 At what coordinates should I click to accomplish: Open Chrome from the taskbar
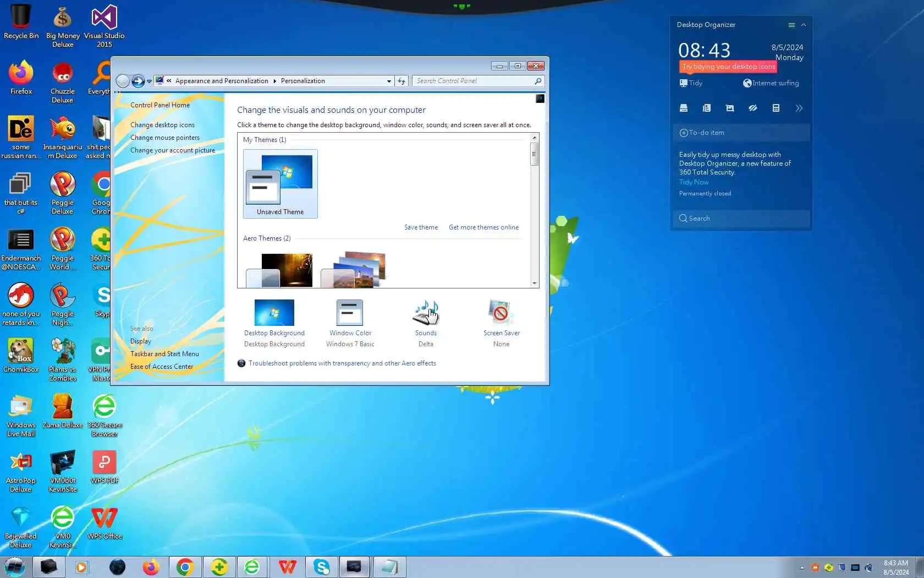pos(185,567)
